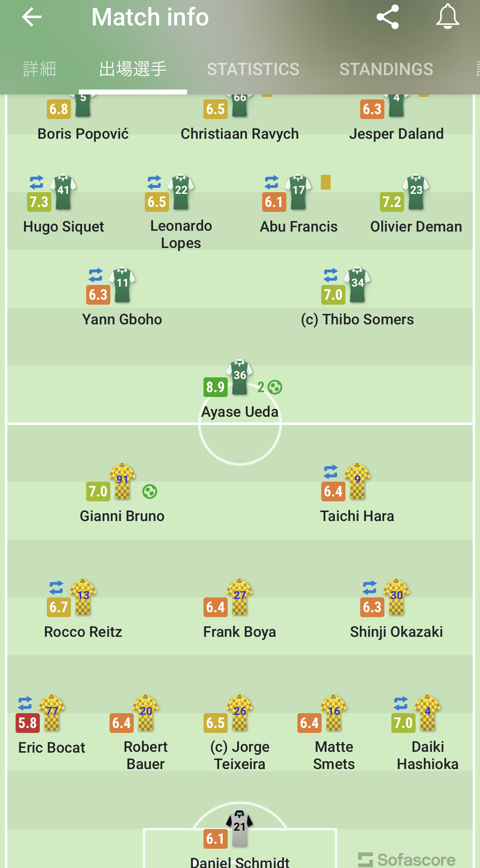Tap Ayase Ueda's number 36 jersey

click(x=240, y=377)
